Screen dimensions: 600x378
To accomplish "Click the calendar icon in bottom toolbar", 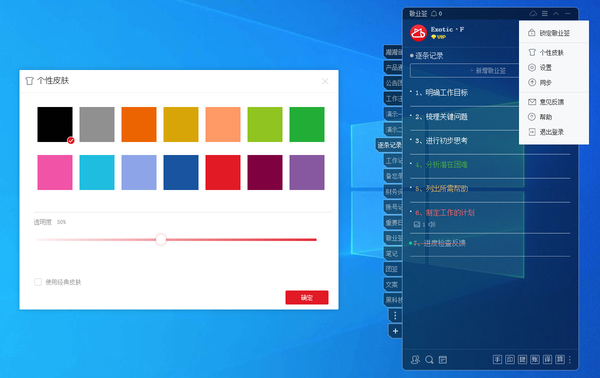I will [443, 360].
